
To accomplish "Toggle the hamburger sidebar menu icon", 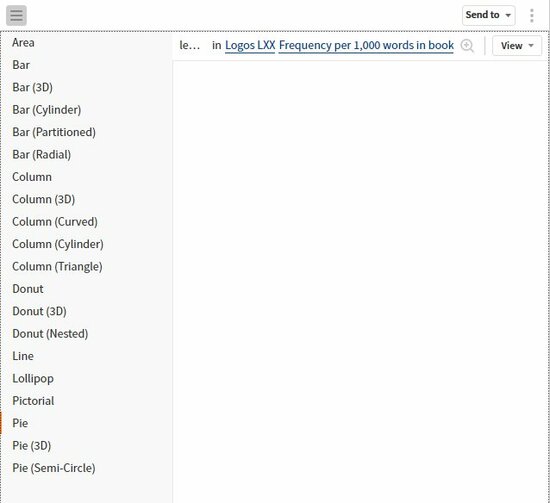I will (x=16, y=15).
